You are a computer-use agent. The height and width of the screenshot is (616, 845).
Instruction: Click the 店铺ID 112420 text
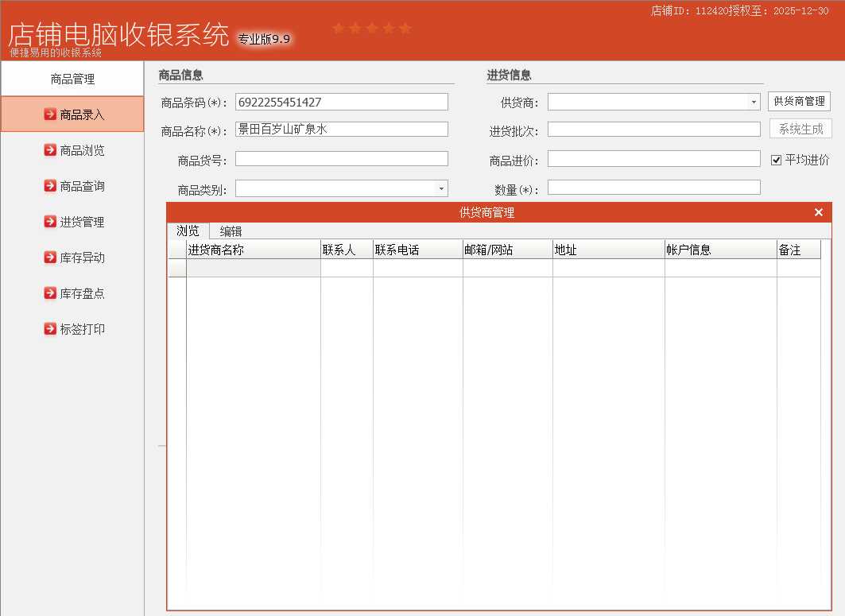(690, 11)
